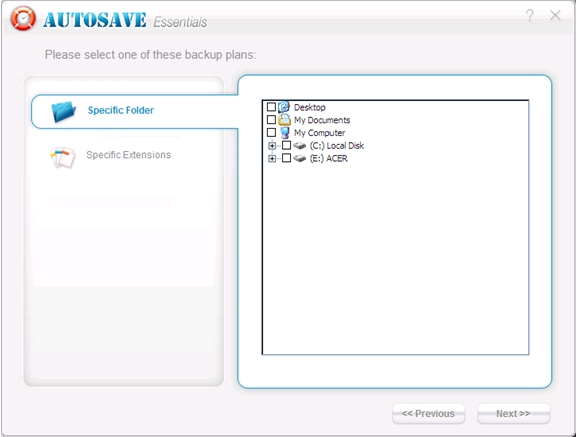Expand the (E:) ACER drive node
The width and height of the screenshot is (577, 437).
pos(272,159)
